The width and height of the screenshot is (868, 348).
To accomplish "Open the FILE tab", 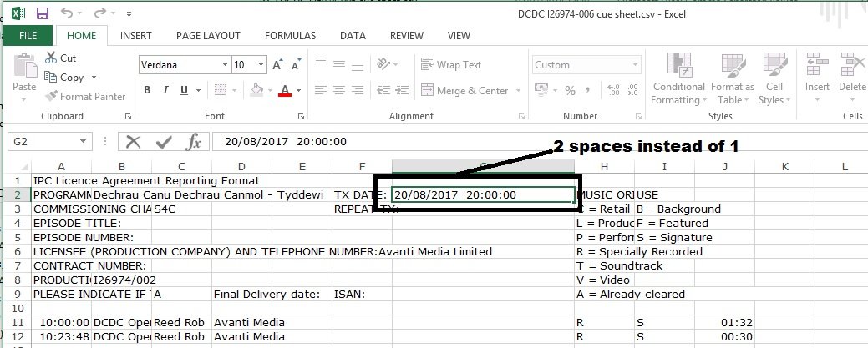I will (28, 35).
